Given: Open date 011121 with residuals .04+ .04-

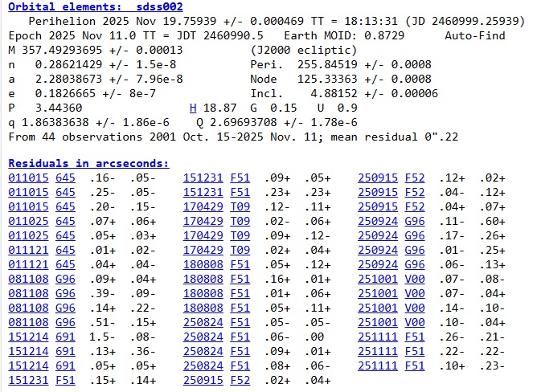Looking at the screenshot, I should 28,264.
